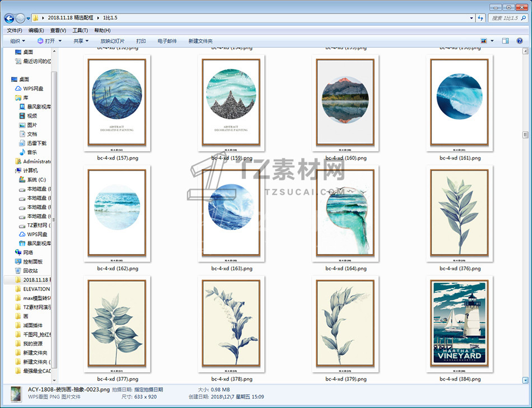Click the blue help question icon
The width and height of the screenshot is (532, 408).
(x=520, y=41)
